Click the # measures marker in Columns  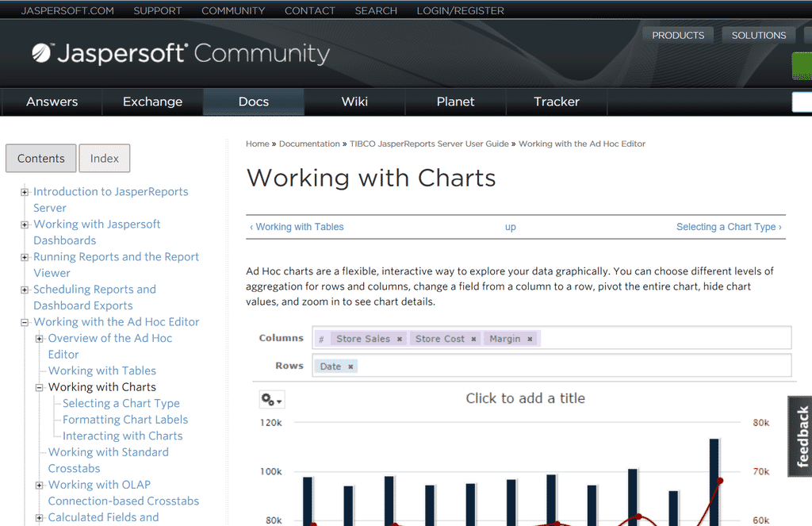(x=321, y=339)
